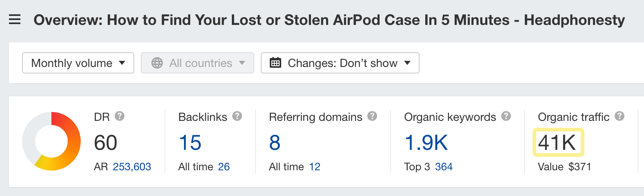Click the Organic keywords help icon
Image resolution: width=644 pixels, height=196 pixels.
(x=506, y=116)
